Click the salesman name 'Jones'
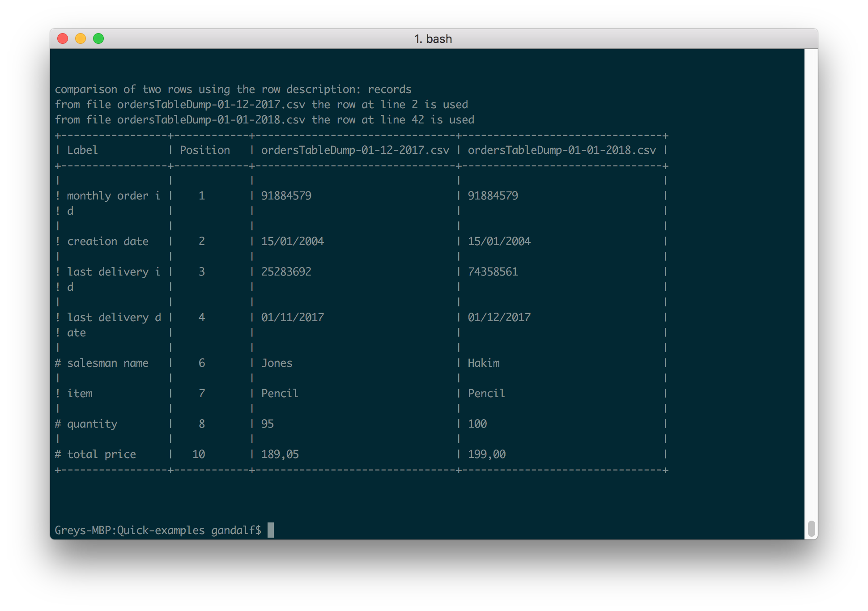 [277, 363]
